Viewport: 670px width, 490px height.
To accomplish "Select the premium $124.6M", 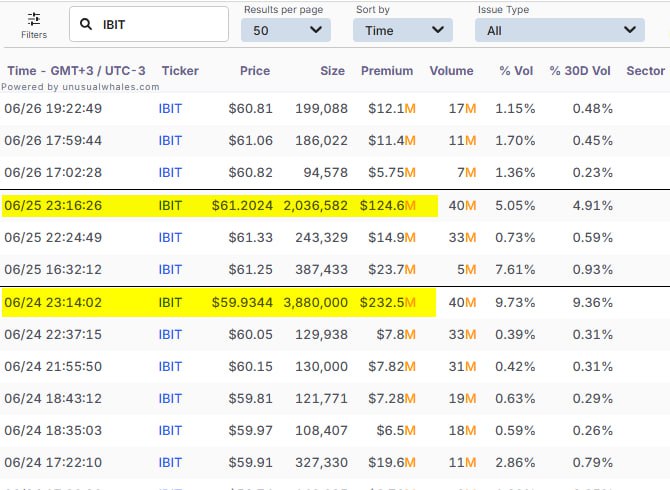I will click(388, 205).
